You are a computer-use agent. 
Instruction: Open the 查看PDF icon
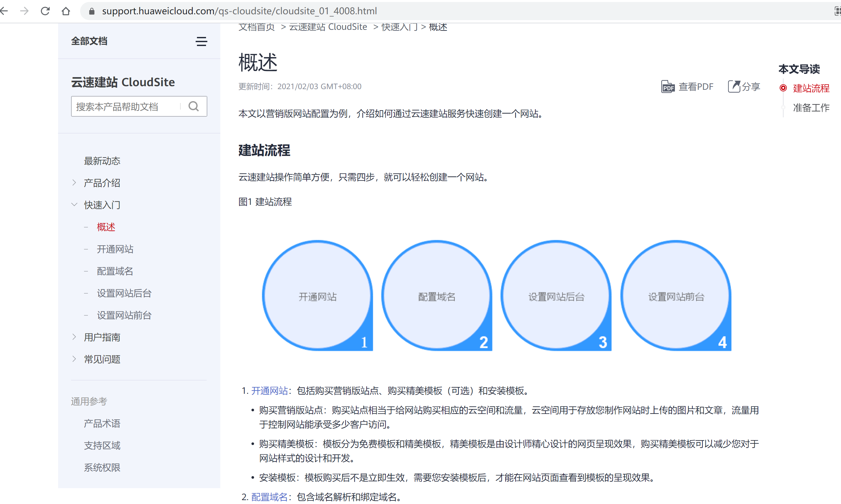tap(668, 87)
